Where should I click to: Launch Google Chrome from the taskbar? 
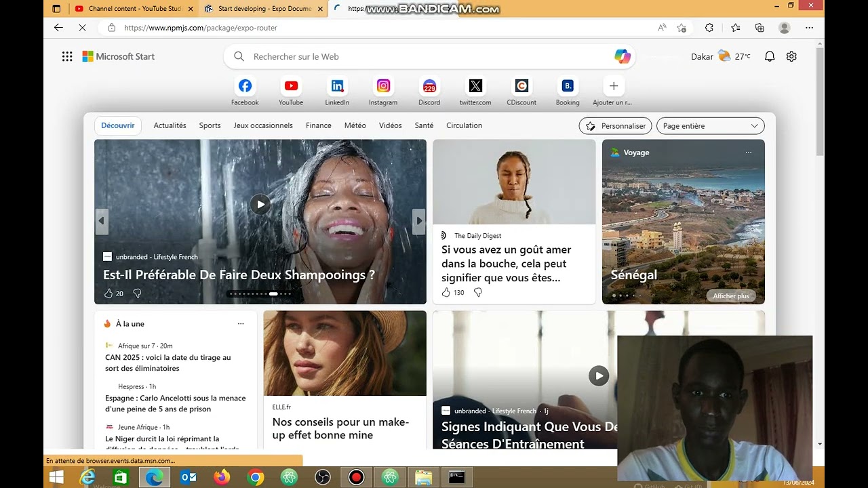[x=256, y=477]
